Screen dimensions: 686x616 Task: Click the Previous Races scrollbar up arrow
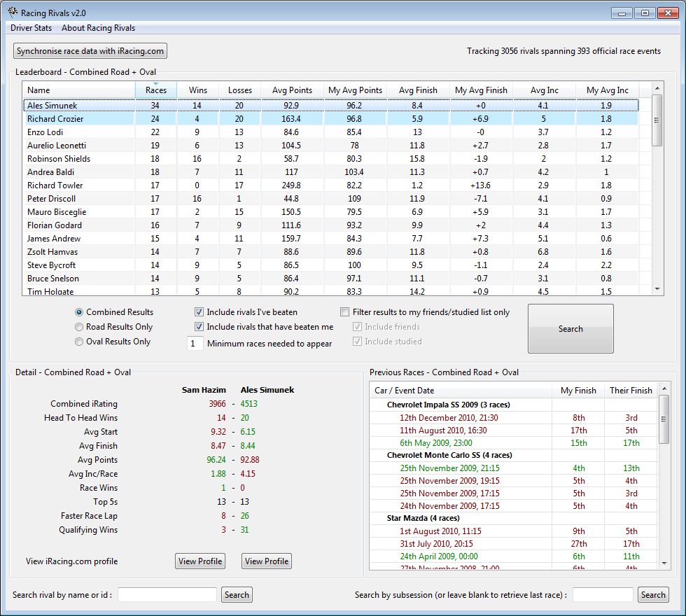point(664,388)
